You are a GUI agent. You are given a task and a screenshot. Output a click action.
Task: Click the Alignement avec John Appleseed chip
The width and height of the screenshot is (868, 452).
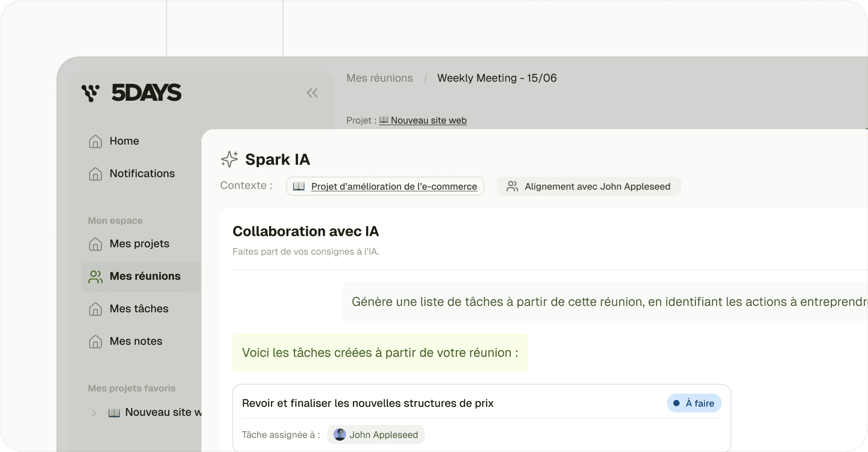[589, 186]
